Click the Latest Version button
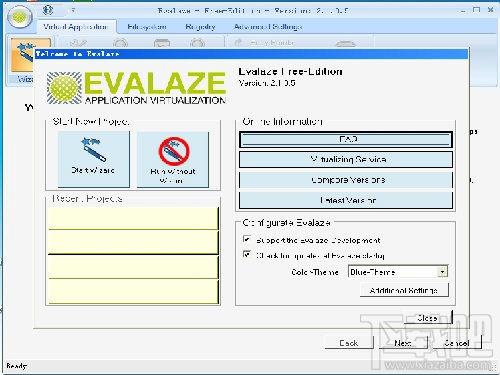 click(346, 200)
